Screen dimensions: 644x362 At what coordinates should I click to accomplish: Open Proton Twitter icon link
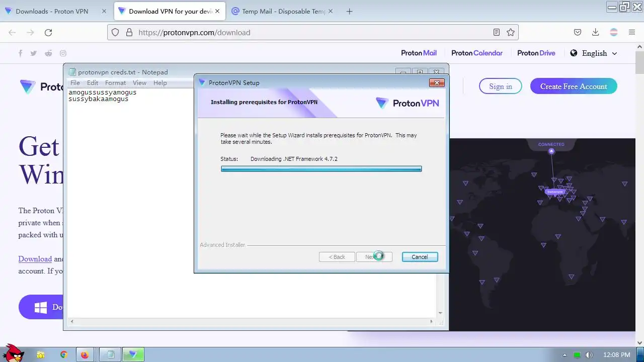34,53
